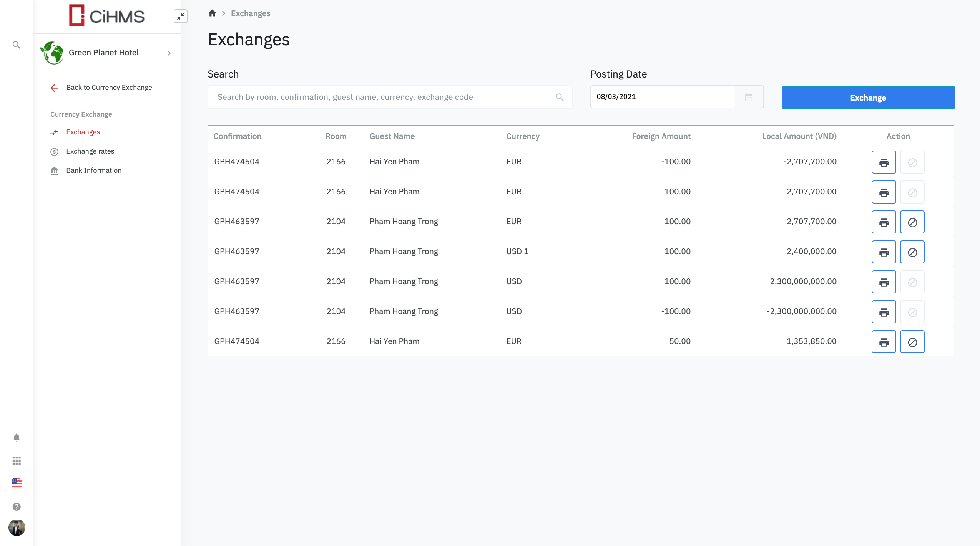This screenshot has width=980, height=546.
Task: Open the Exchanges section in the sidebar
Action: coord(83,132)
